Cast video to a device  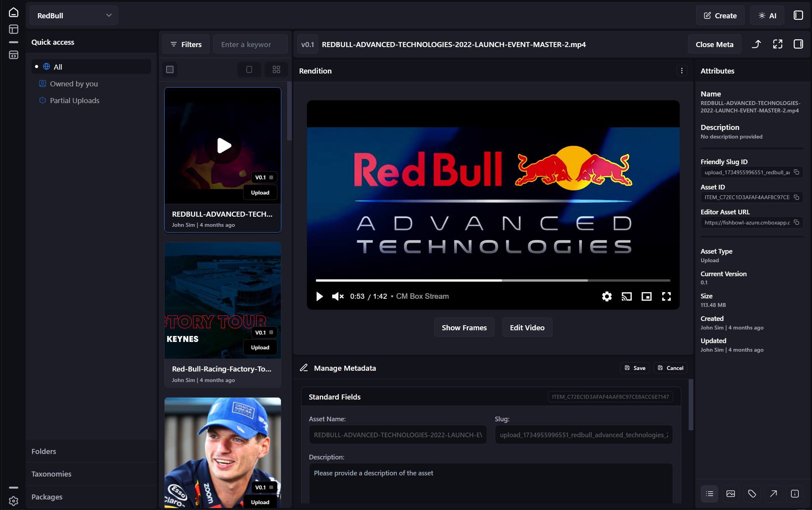(x=626, y=296)
